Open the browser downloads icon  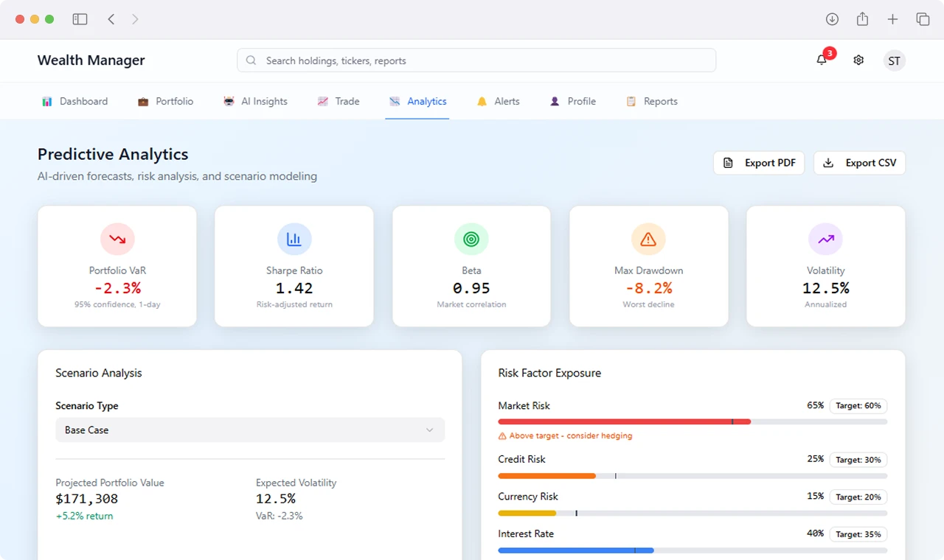tap(832, 19)
